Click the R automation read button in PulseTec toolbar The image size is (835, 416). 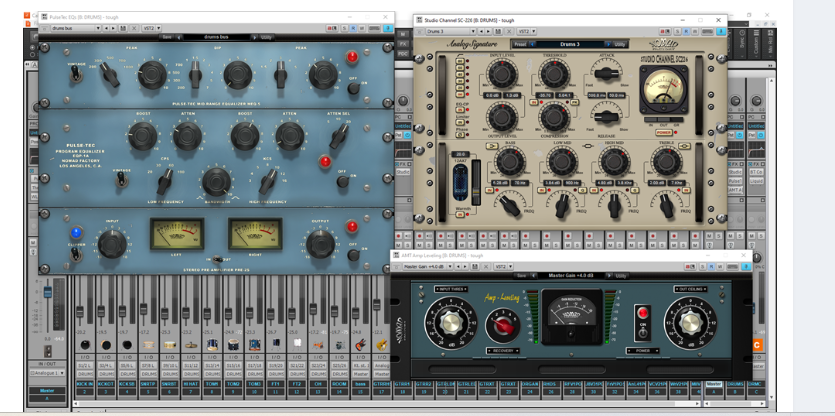[x=353, y=28]
